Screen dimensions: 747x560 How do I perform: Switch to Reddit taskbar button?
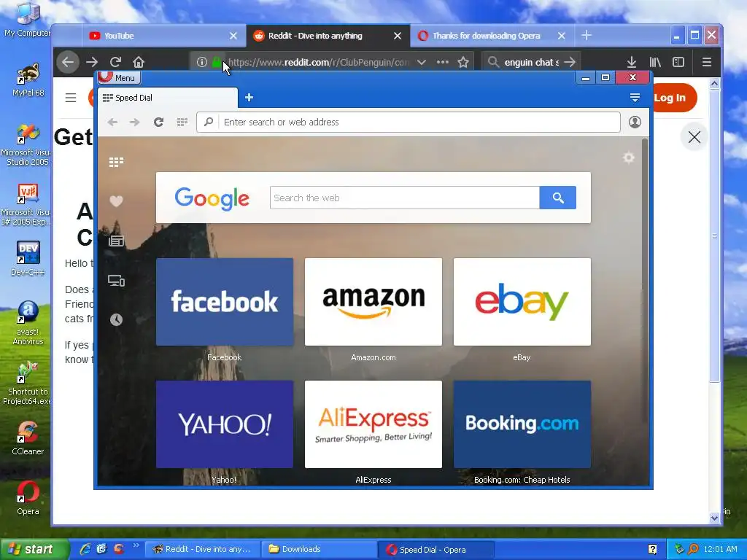click(203, 549)
